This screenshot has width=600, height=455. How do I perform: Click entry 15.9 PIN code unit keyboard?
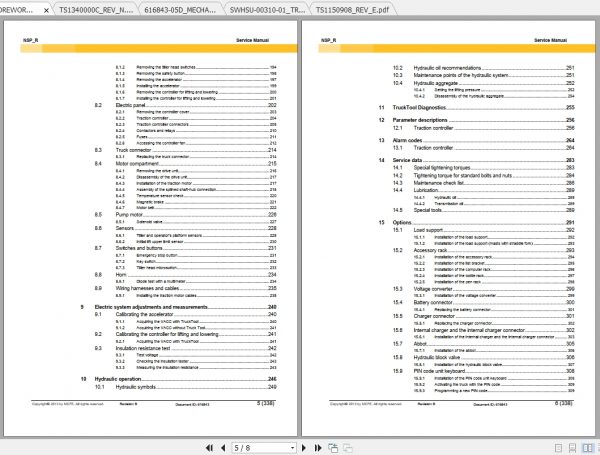(x=484, y=371)
